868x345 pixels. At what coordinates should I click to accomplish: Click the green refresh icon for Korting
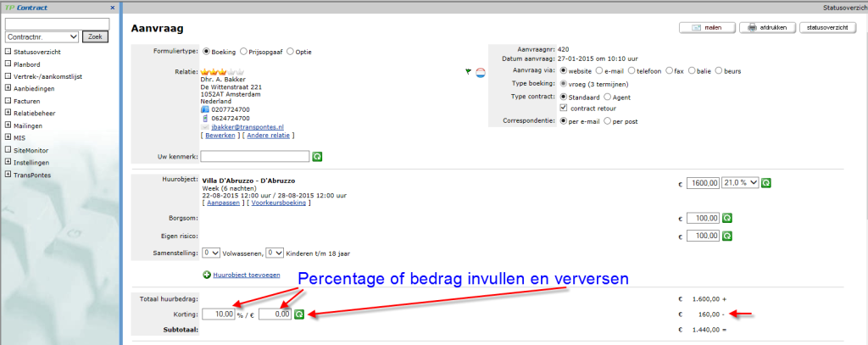coord(298,314)
